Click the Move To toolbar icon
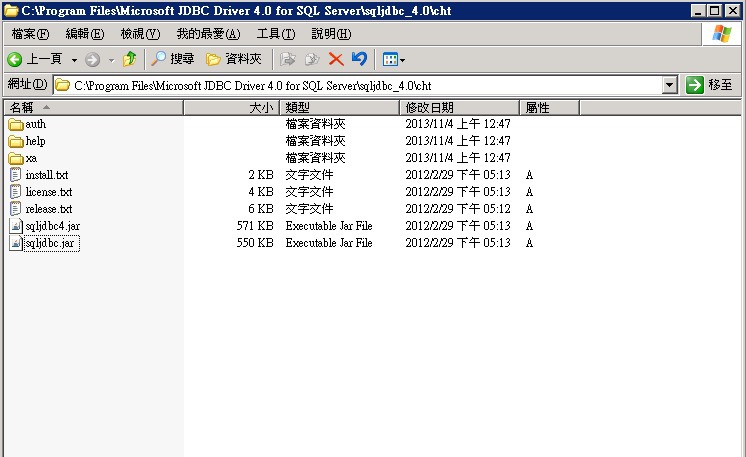The width and height of the screenshot is (746, 457). [287, 59]
